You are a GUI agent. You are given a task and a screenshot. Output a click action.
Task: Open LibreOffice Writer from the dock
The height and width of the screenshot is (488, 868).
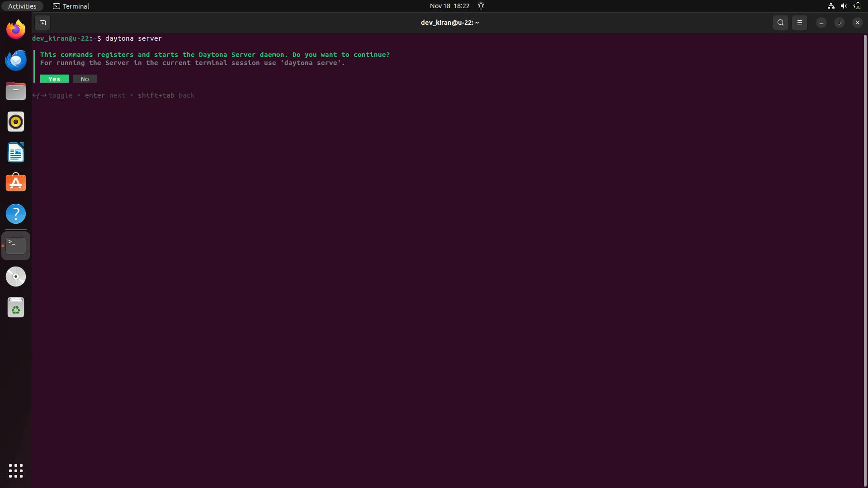tap(16, 152)
